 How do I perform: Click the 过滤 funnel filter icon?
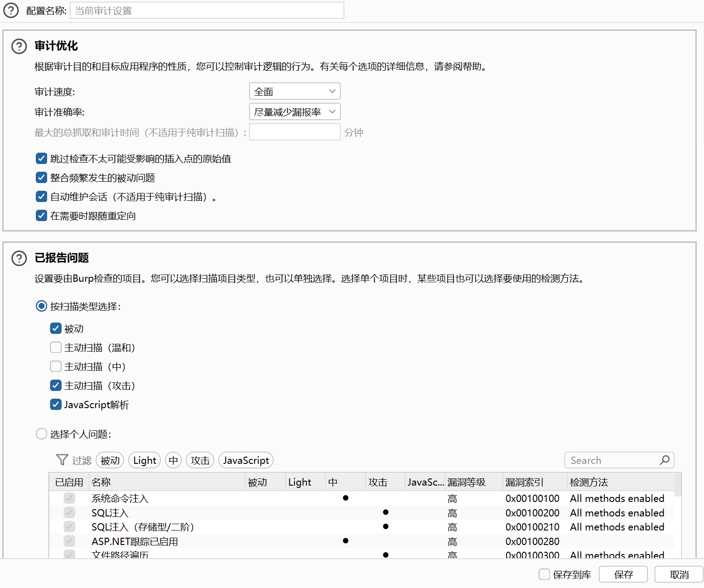(x=62, y=460)
